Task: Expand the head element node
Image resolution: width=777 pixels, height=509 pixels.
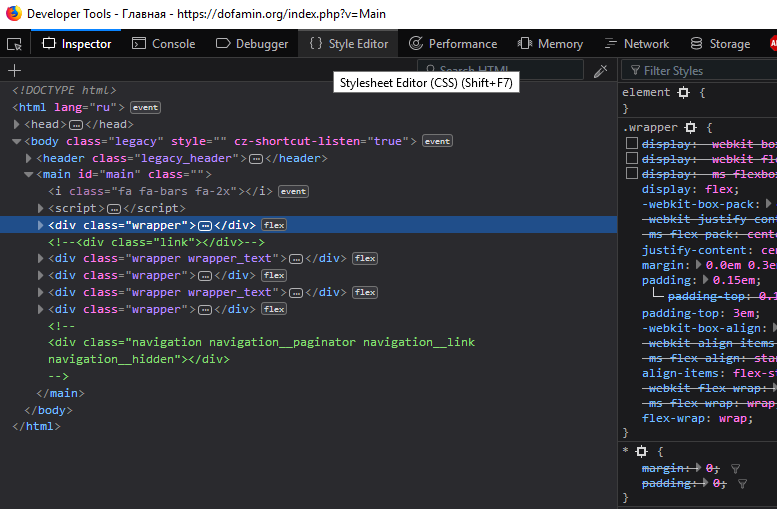Action: [x=17, y=124]
